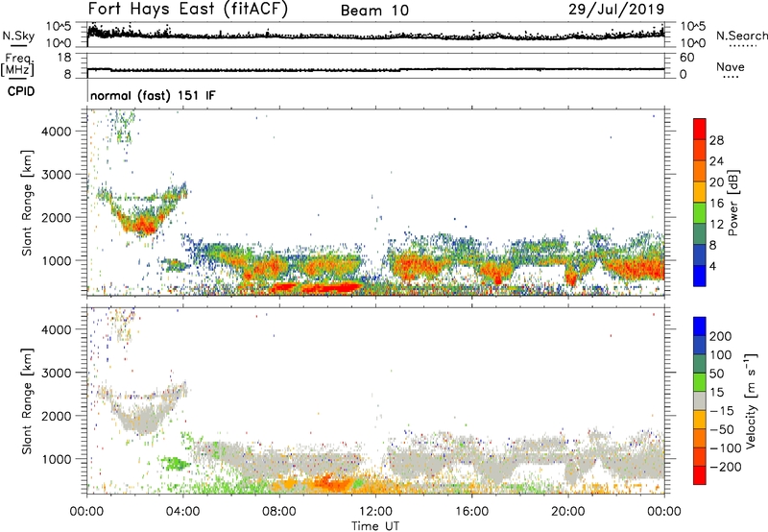Click the 'Beam 10' label
Screen dimensions: 768x532
pos(374,11)
